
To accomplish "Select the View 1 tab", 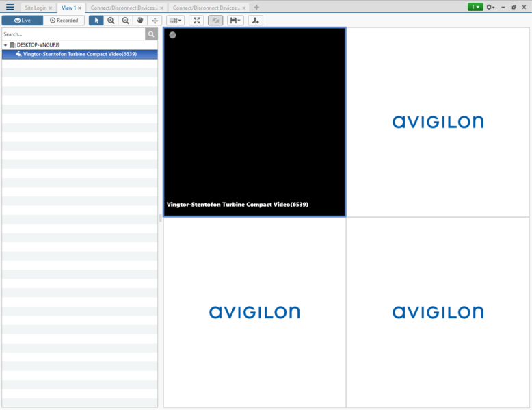I will click(68, 8).
